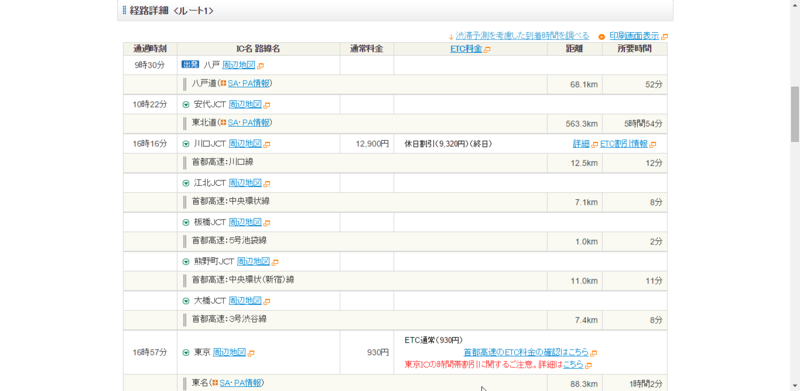Click external-window icon after 八戸 周辺地図
The width and height of the screenshot is (800, 391).
click(x=261, y=66)
